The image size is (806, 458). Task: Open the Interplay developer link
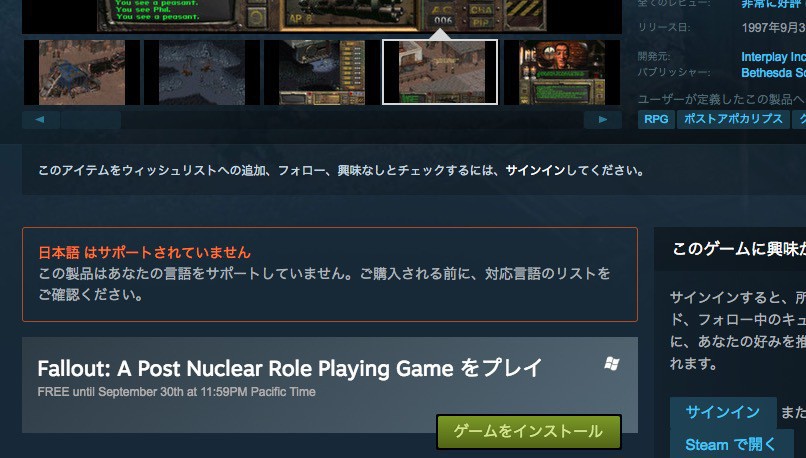point(773,57)
